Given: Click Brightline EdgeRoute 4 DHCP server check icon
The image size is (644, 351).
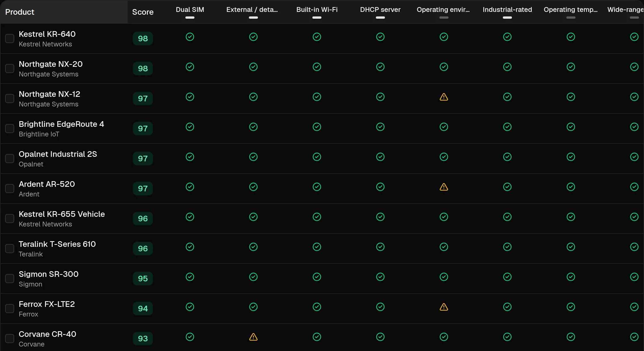Looking at the screenshot, I should tap(380, 127).
